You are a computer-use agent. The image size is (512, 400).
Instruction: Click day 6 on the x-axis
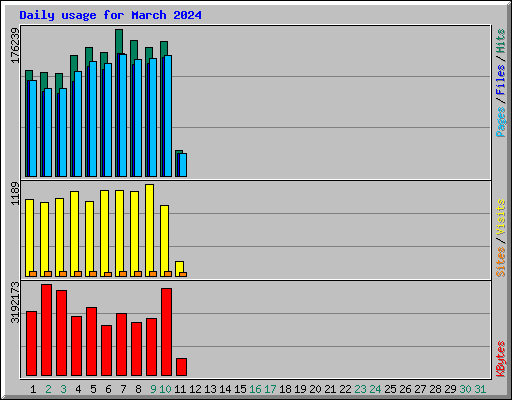click(108, 389)
